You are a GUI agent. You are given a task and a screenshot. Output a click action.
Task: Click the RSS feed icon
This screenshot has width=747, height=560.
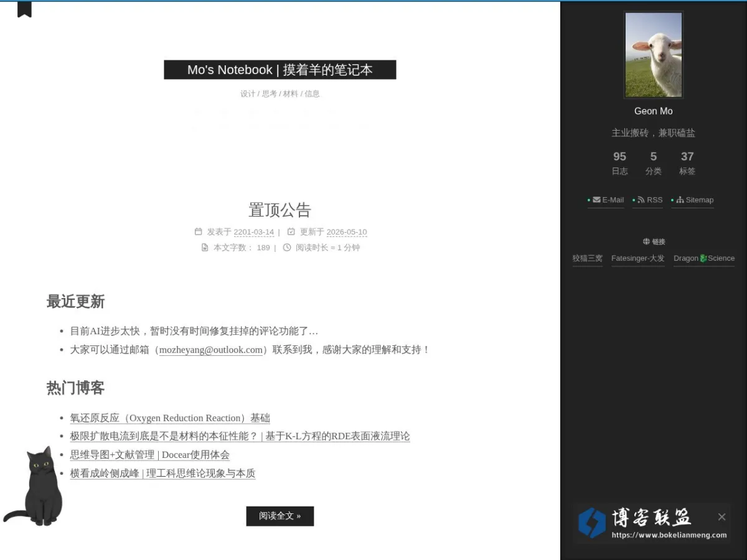click(641, 200)
